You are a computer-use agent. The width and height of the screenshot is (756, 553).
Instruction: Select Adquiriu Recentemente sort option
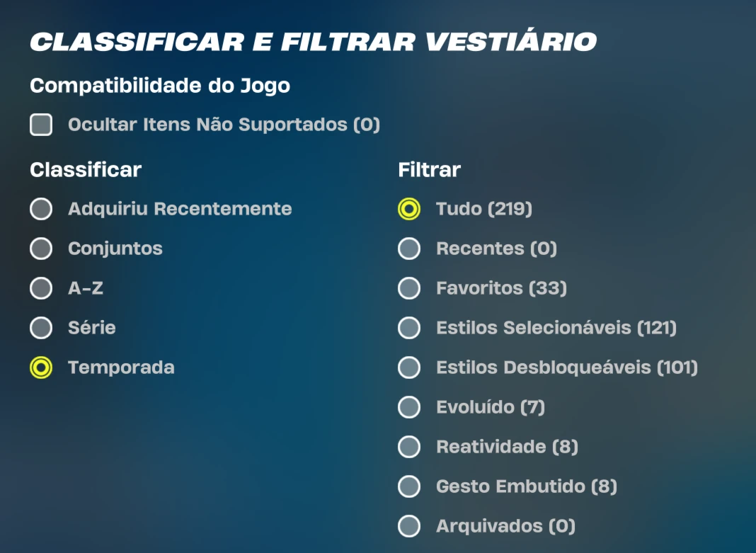point(41,210)
